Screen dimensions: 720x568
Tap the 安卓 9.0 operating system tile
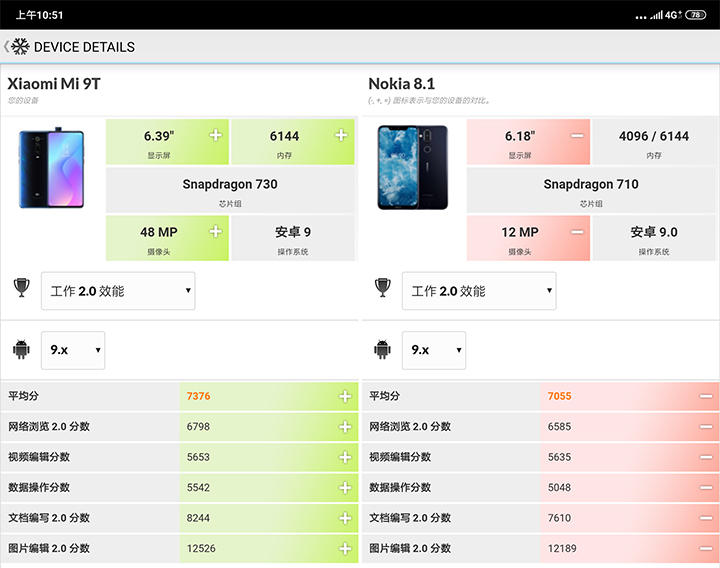coord(654,238)
